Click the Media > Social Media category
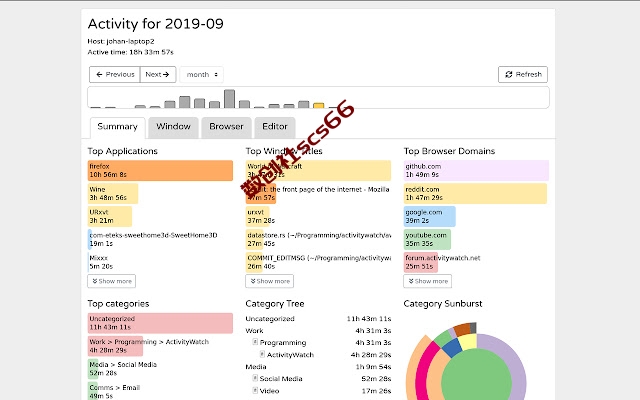Screen dimensions: 640x400 click(122, 369)
